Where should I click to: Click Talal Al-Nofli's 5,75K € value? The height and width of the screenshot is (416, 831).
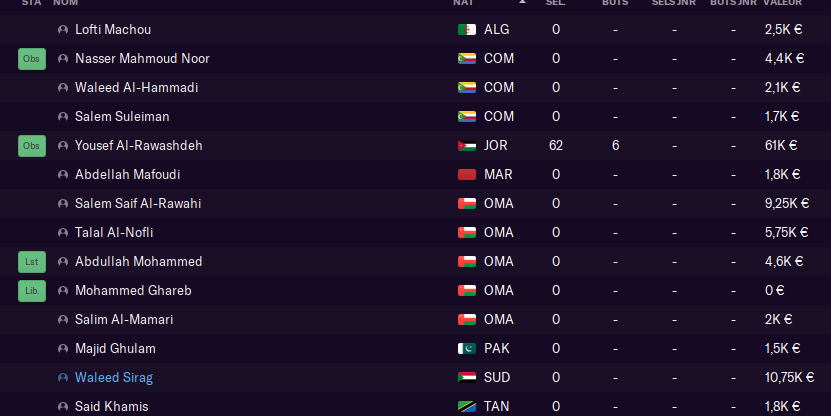click(x=786, y=233)
